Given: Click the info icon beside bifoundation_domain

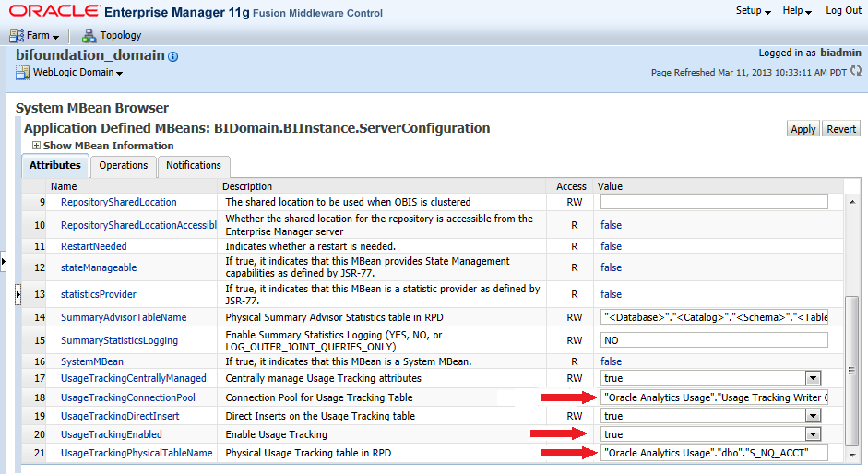Looking at the screenshot, I should (173, 56).
